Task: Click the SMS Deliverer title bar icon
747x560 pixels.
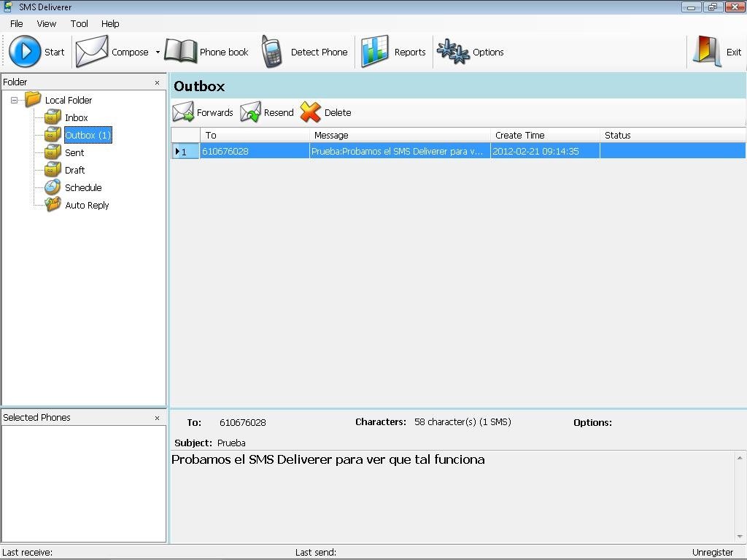Action: pos(7,7)
